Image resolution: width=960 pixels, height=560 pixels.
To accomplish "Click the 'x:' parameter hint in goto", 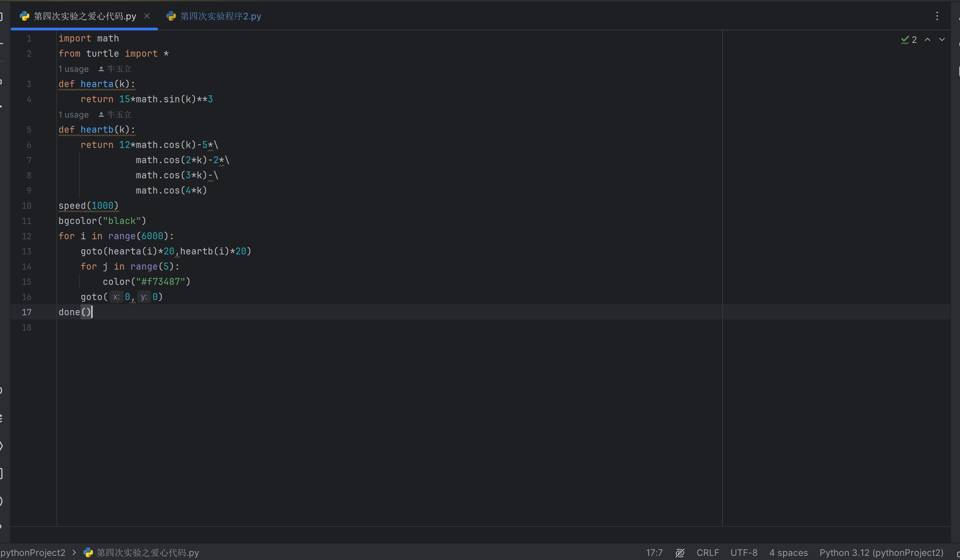I will click(x=116, y=297).
